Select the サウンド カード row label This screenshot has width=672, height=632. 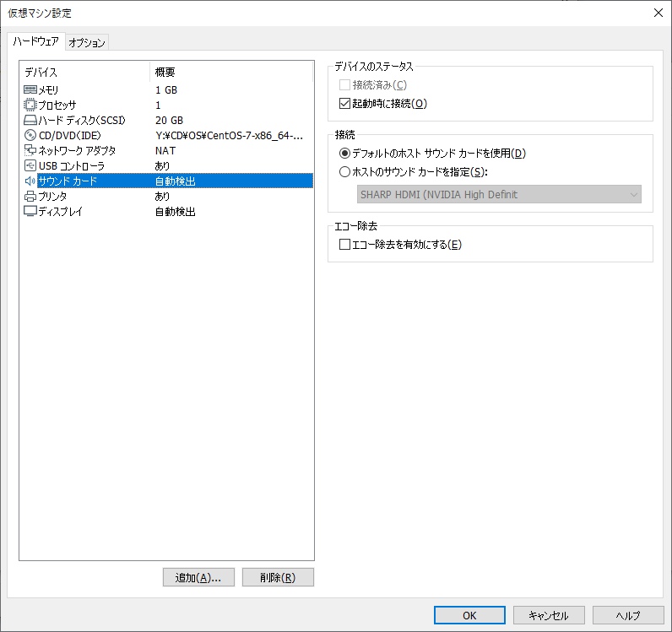click(x=68, y=181)
